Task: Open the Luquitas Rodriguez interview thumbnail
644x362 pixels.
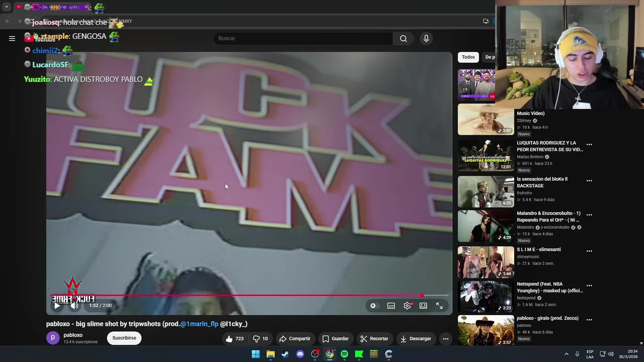Action: (x=486, y=155)
